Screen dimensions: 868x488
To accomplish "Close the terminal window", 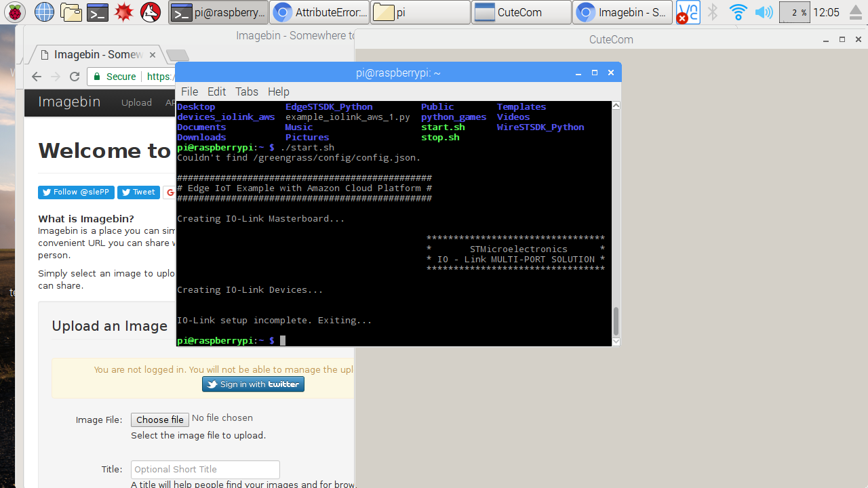I will [611, 73].
